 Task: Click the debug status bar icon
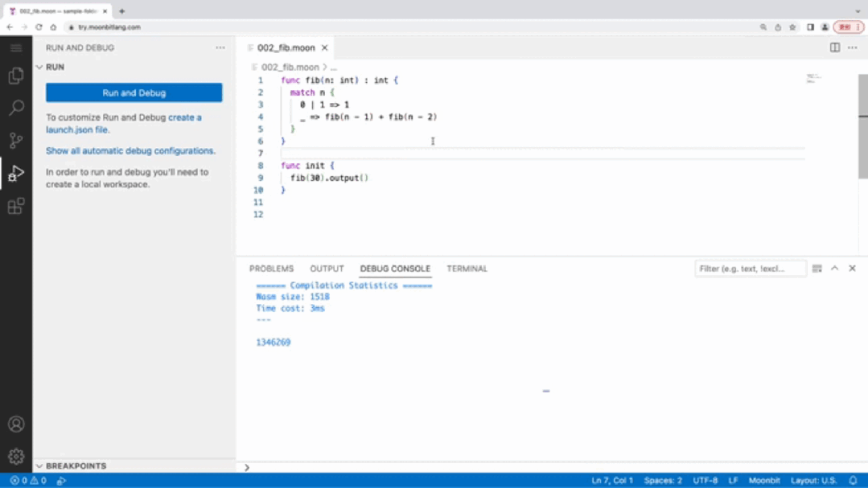click(61, 480)
